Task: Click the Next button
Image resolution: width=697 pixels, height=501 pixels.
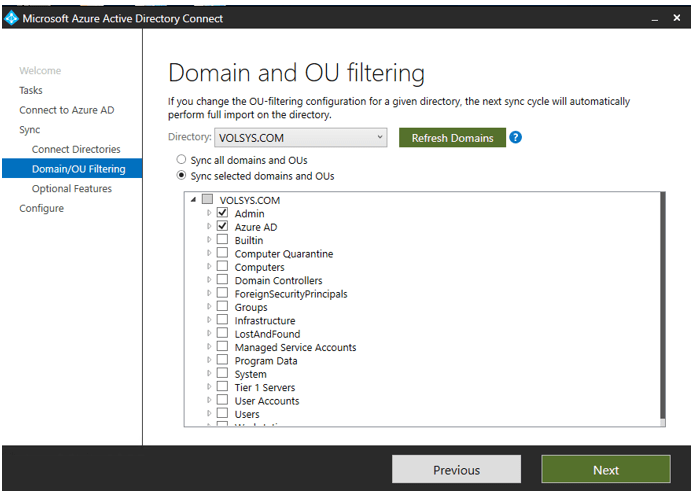Action: click(605, 470)
